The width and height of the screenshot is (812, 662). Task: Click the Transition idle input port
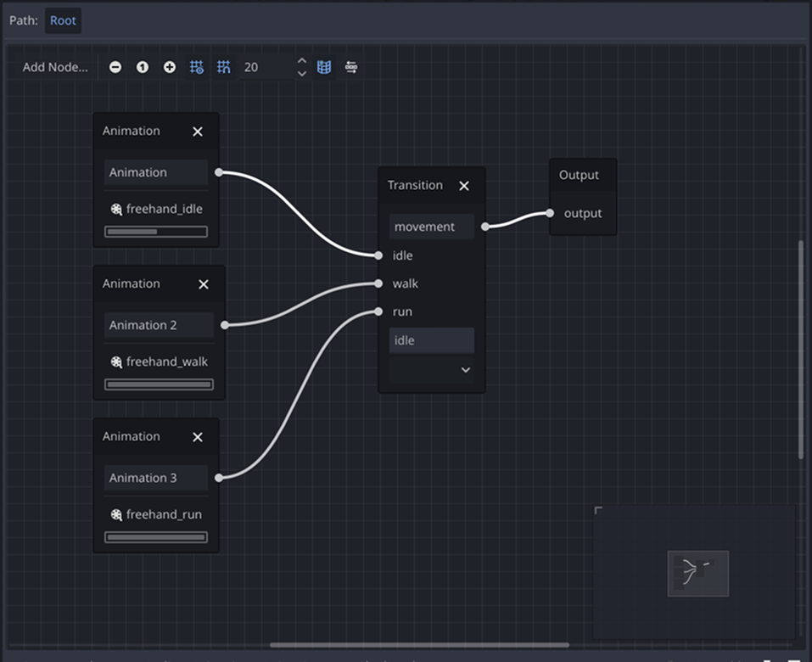378,255
